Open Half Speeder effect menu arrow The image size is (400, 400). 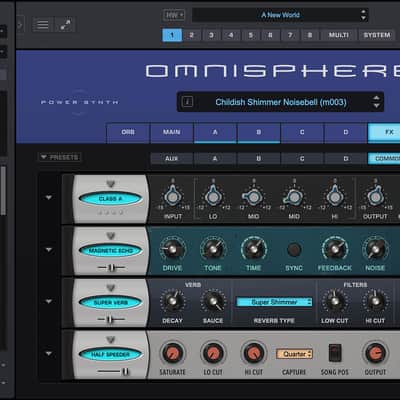(110, 340)
